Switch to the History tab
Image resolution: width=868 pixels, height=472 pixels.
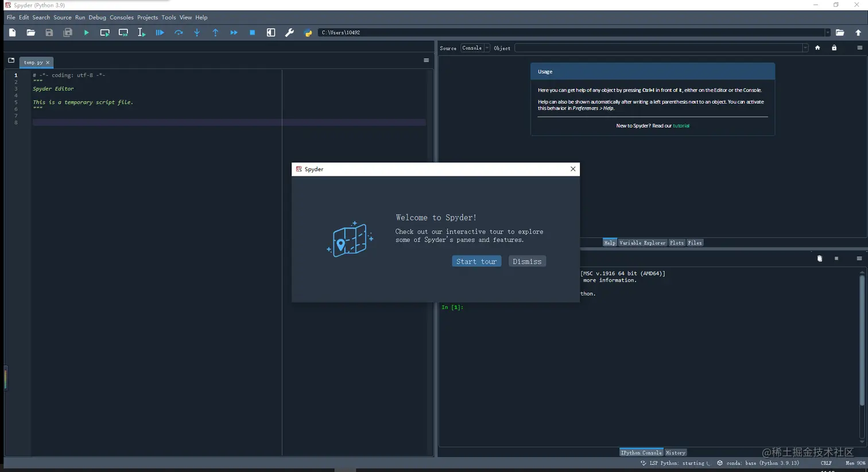[x=675, y=452]
